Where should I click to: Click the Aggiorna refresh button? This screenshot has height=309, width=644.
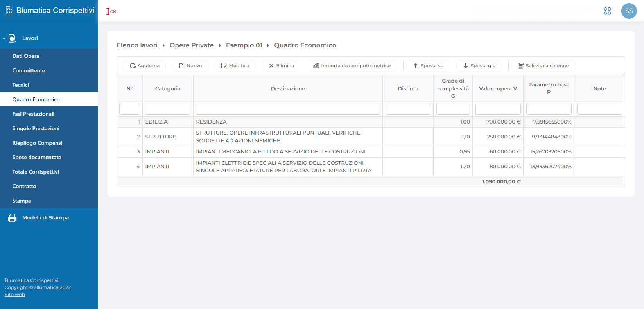click(x=145, y=66)
